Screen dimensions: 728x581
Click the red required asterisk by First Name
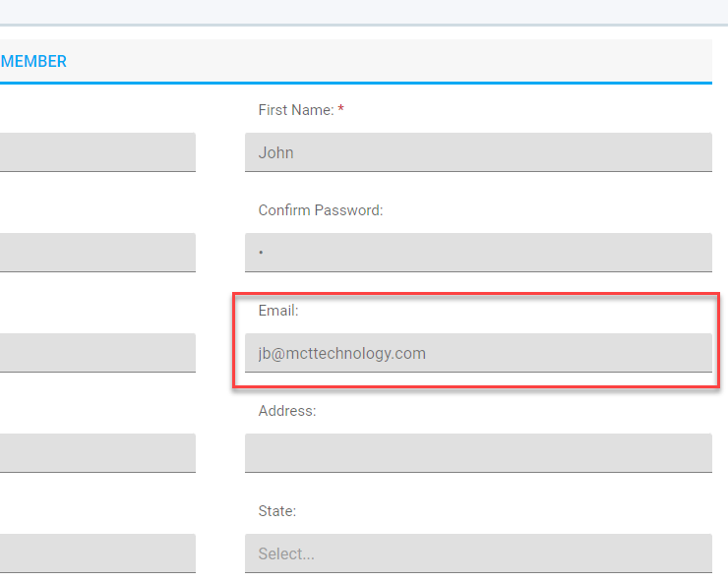[x=340, y=108]
